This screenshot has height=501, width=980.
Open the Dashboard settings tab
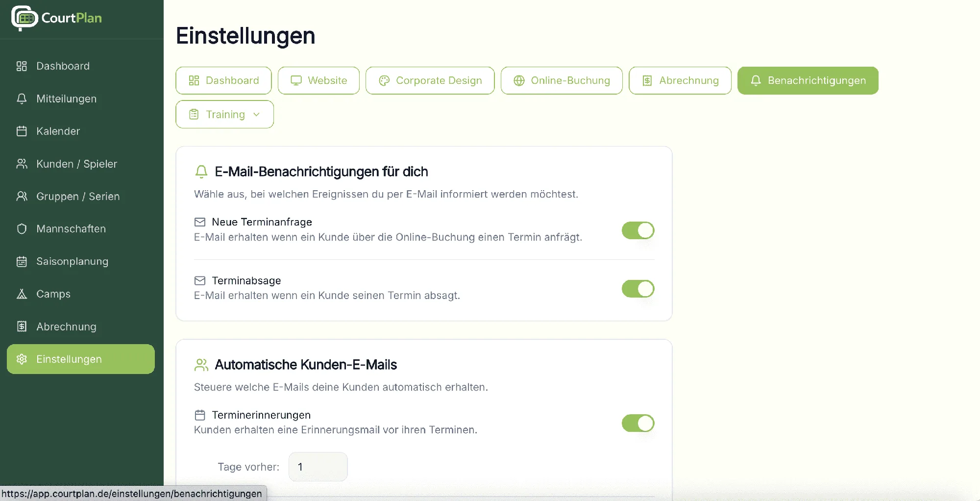[x=223, y=80]
